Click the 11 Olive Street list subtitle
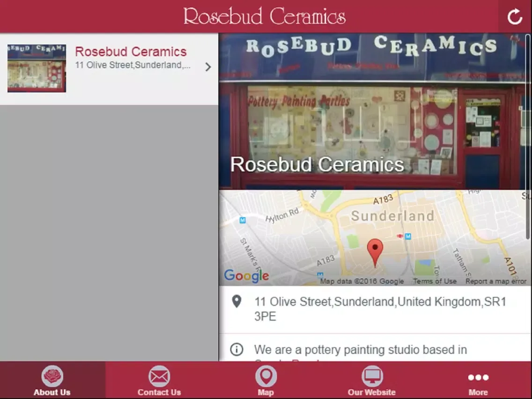532x399 pixels. [x=133, y=65]
